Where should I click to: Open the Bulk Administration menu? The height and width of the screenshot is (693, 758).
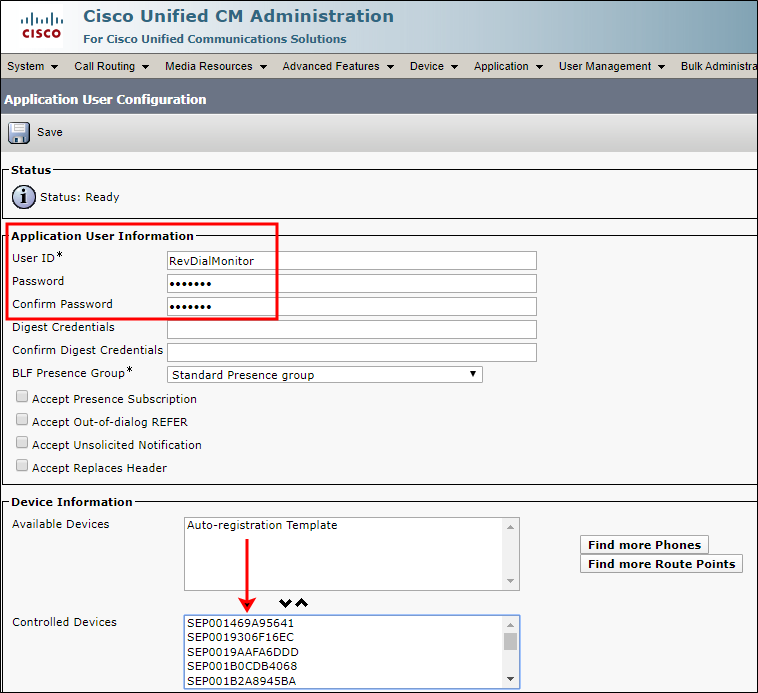coord(718,66)
